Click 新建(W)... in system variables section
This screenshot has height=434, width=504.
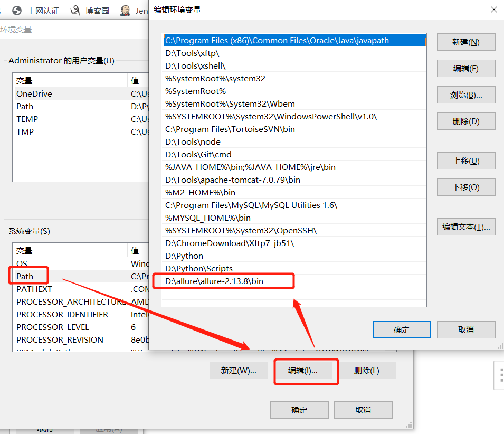tap(239, 370)
